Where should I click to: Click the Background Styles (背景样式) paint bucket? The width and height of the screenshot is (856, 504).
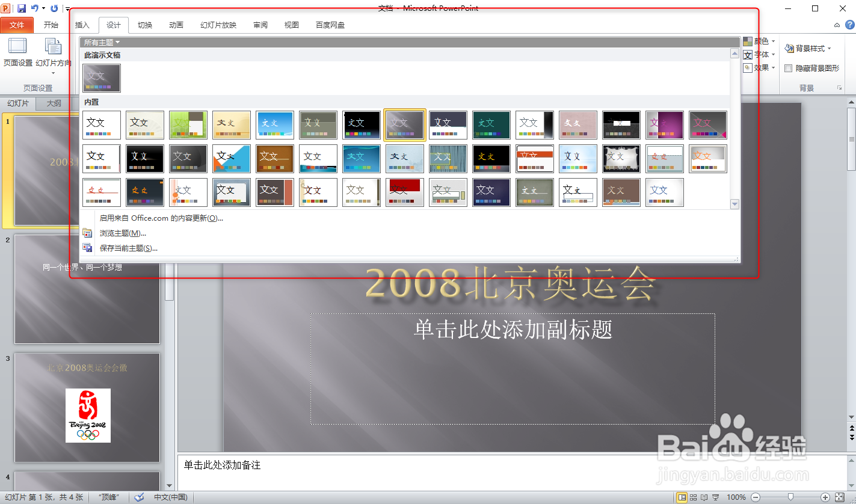(789, 48)
